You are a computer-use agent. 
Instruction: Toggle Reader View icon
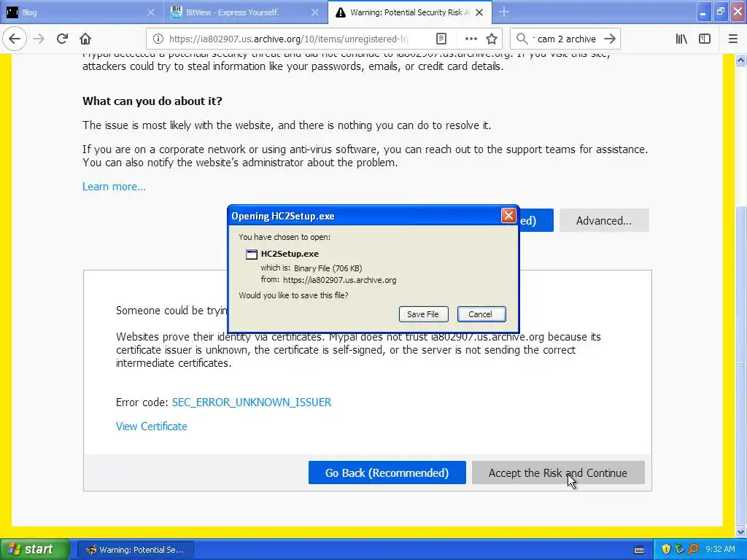[441, 39]
